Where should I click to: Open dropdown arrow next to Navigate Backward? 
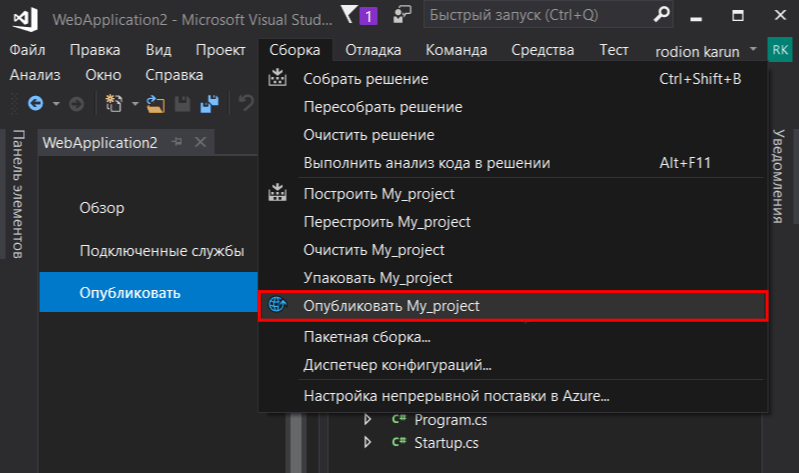(x=56, y=104)
